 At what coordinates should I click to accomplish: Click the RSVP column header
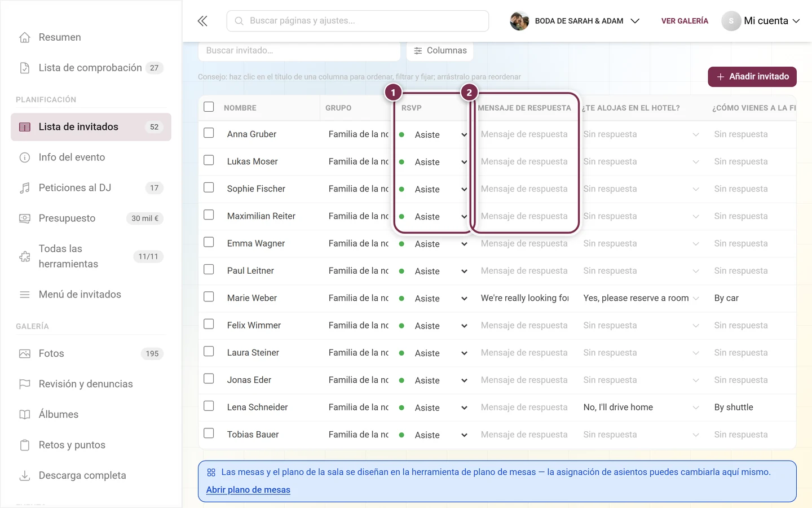tap(412, 108)
